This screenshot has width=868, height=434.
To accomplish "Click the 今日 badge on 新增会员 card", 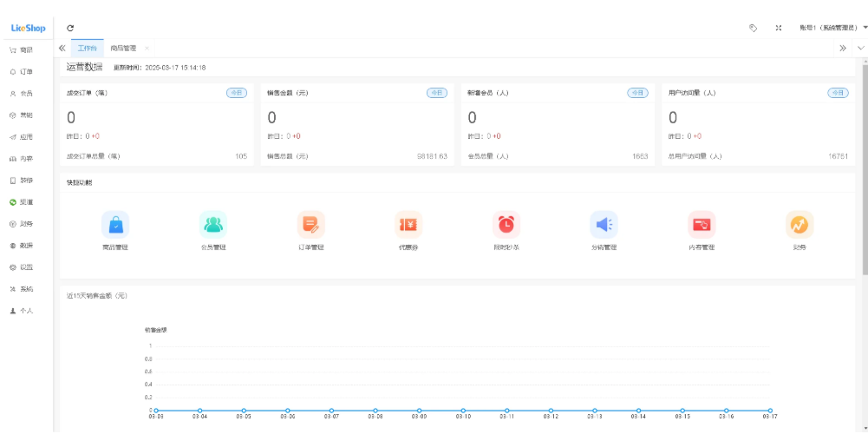I will pos(637,93).
